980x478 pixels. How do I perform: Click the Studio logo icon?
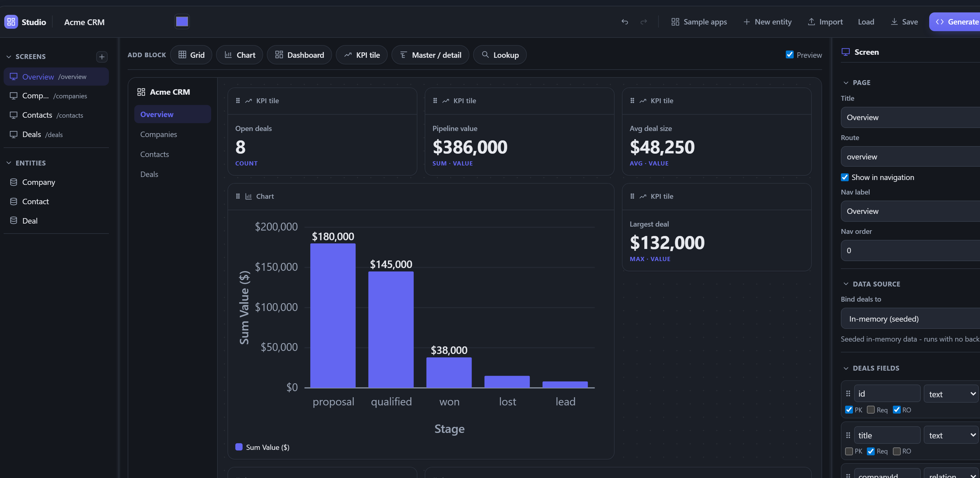[11, 22]
